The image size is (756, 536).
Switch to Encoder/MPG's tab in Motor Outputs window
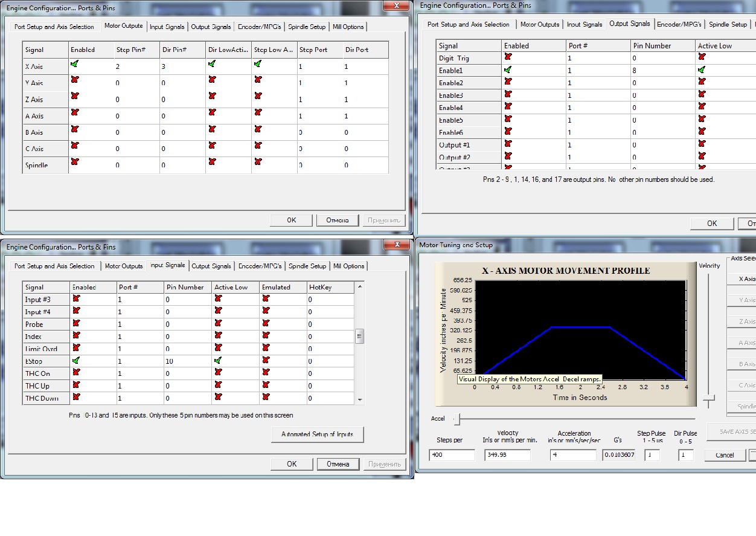click(259, 27)
